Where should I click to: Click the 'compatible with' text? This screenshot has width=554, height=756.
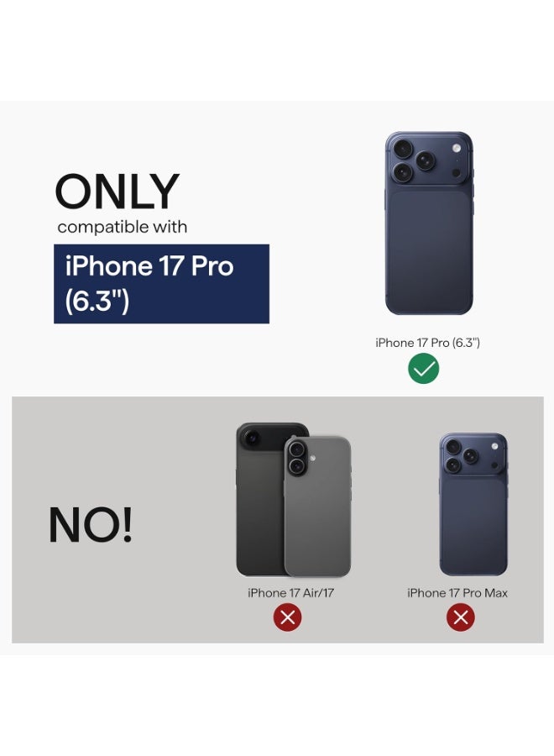click(x=123, y=227)
